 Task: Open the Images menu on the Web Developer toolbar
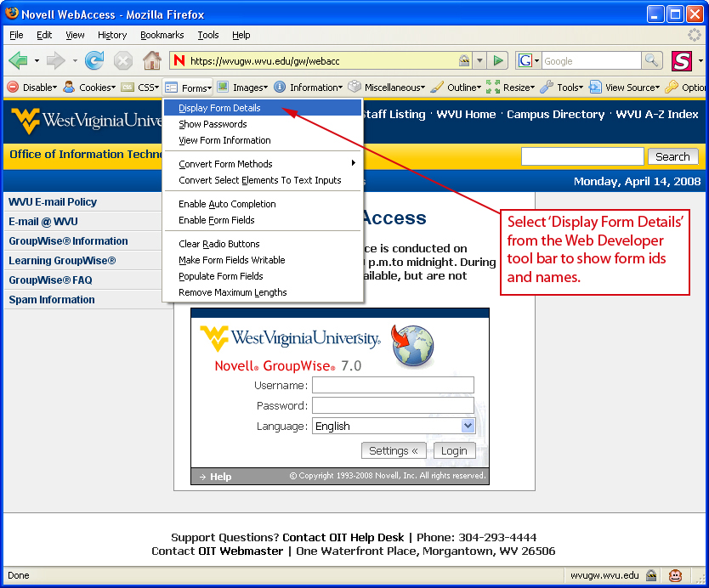point(223,87)
